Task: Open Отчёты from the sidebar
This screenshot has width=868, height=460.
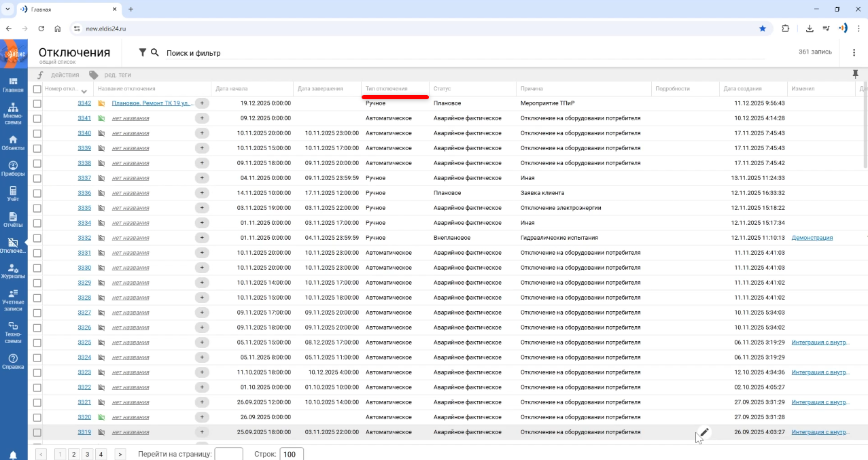Action: [x=13, y=220]
